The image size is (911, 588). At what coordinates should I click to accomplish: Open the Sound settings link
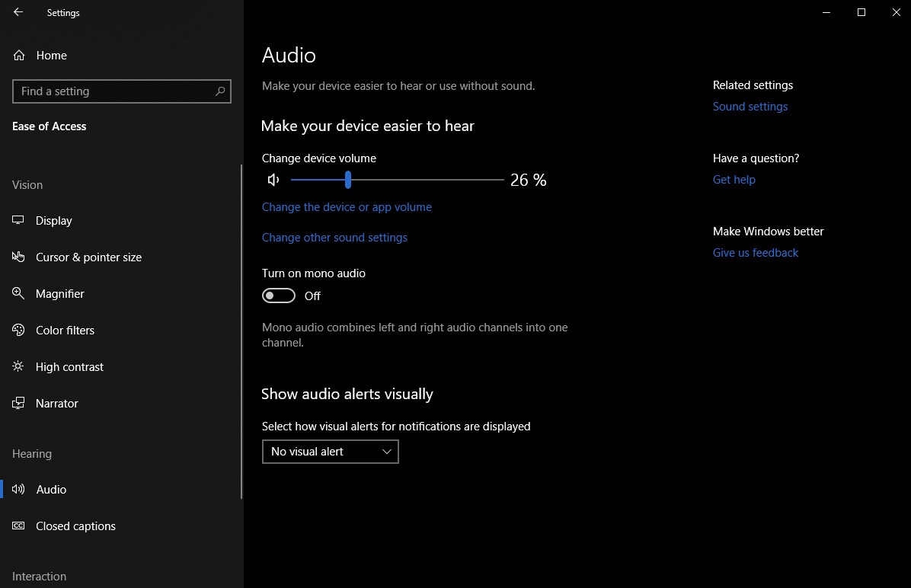pyautogui.click(x=750, y=107)
